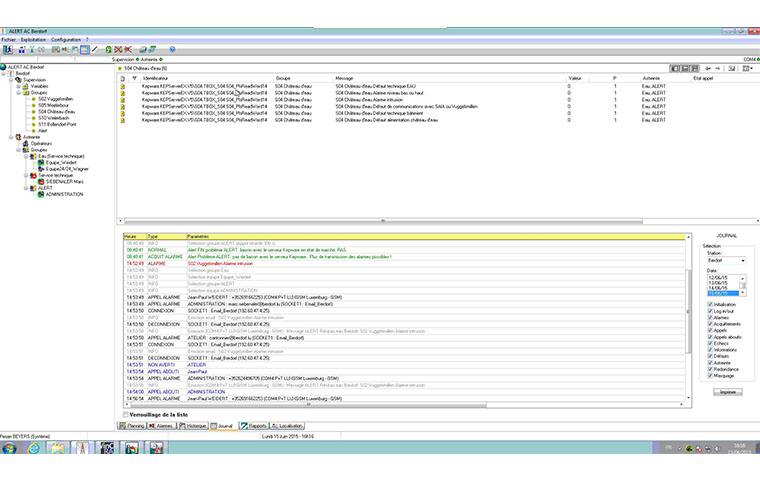This screenshot has height=480, width=760.
Task: Click the green acknowledge icon in toolbar
Action: tap(109, 49)
